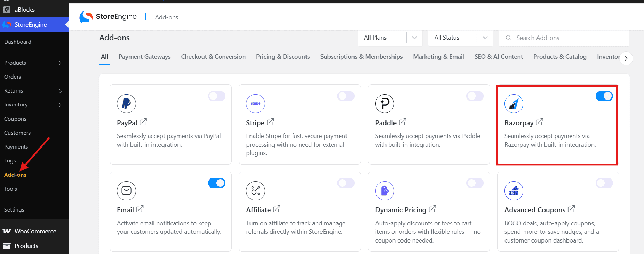This screenshot has height=254, width=644.
Task: Switch to Subscriptions & Memberships tab
Action: [x=361, y=57]
